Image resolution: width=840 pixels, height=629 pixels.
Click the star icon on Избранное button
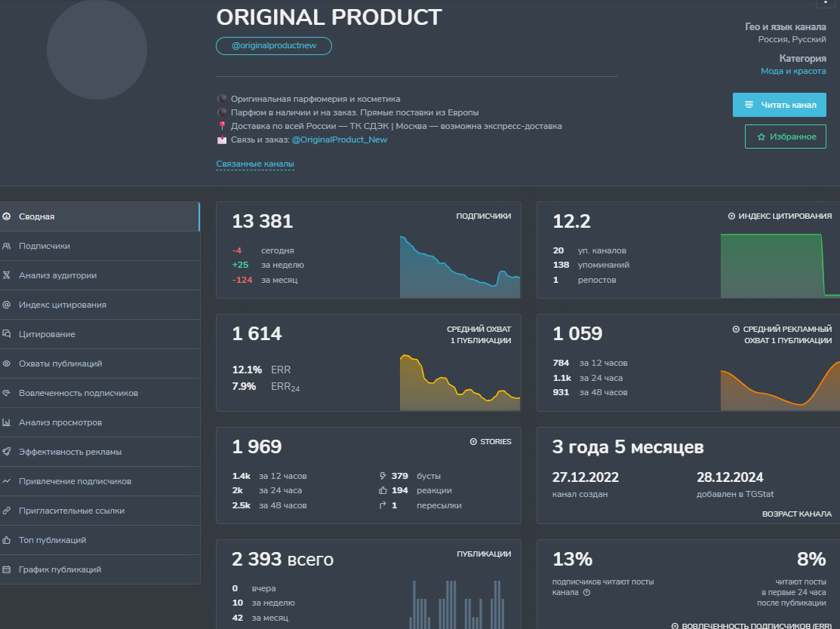[761, 137]
